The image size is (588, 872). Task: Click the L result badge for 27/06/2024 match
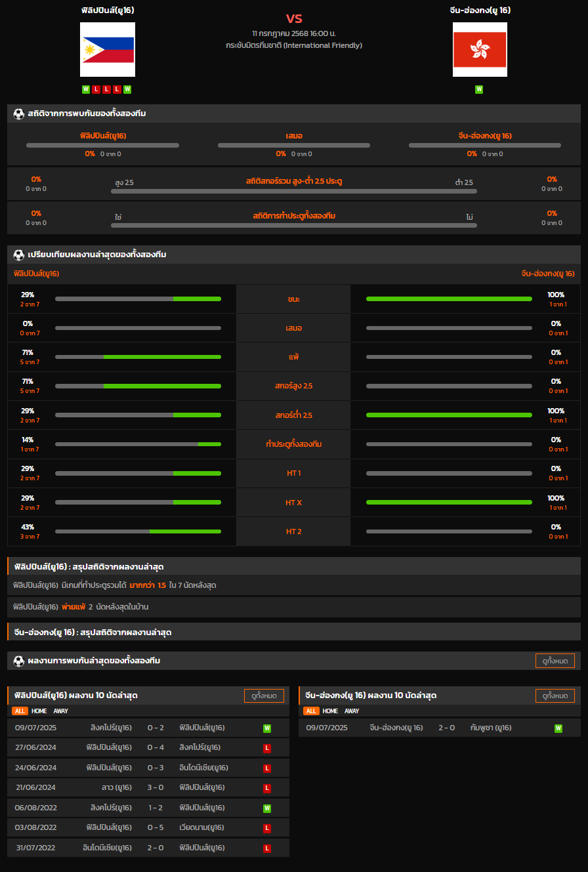coord(267,748)
